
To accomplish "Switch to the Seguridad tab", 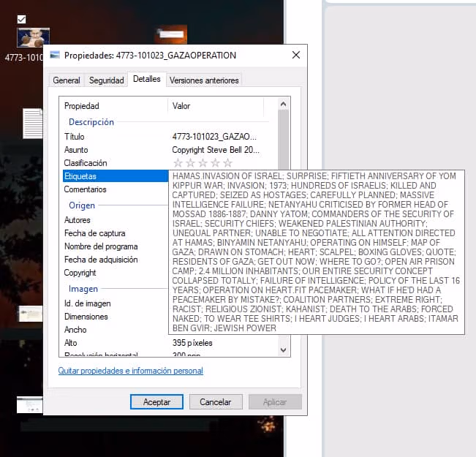I will pos(106,80).
